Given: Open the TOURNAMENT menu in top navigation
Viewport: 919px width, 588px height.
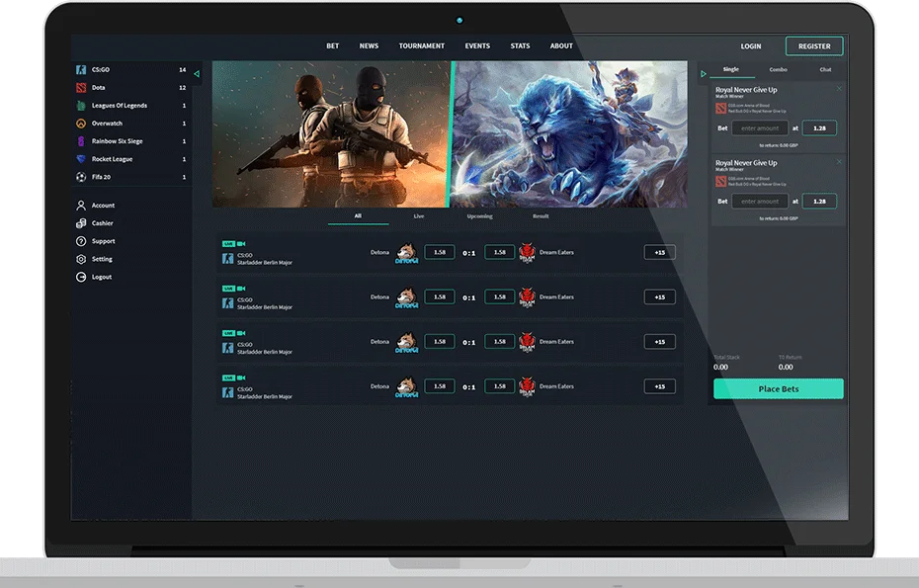Looking at the screenshot, I should click(421, 46).
